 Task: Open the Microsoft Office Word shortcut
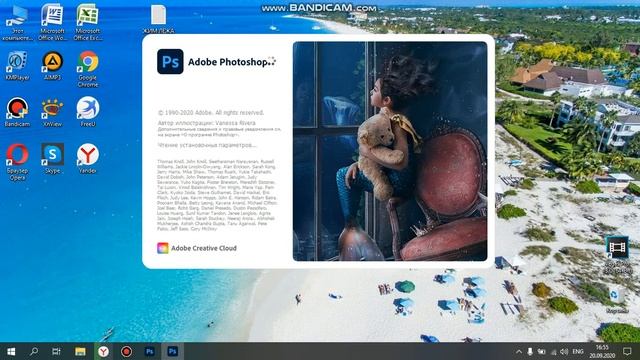[52, 22]
